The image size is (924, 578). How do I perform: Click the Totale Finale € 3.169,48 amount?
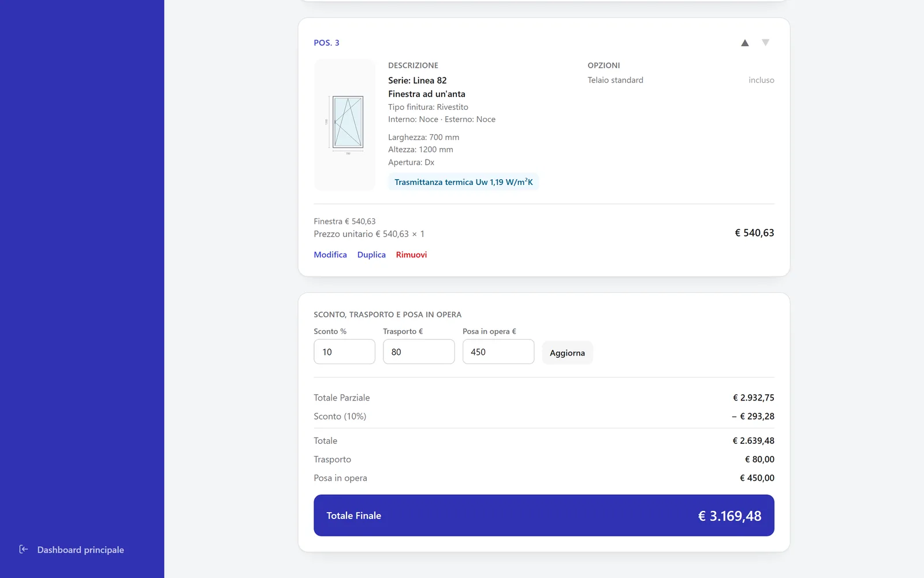(x=729, y=516)
